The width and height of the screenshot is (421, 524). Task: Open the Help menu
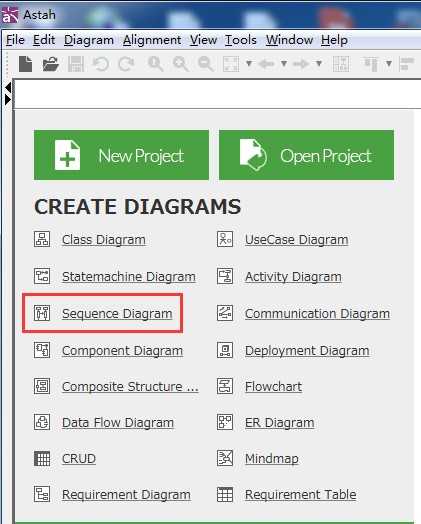point(334,40)
